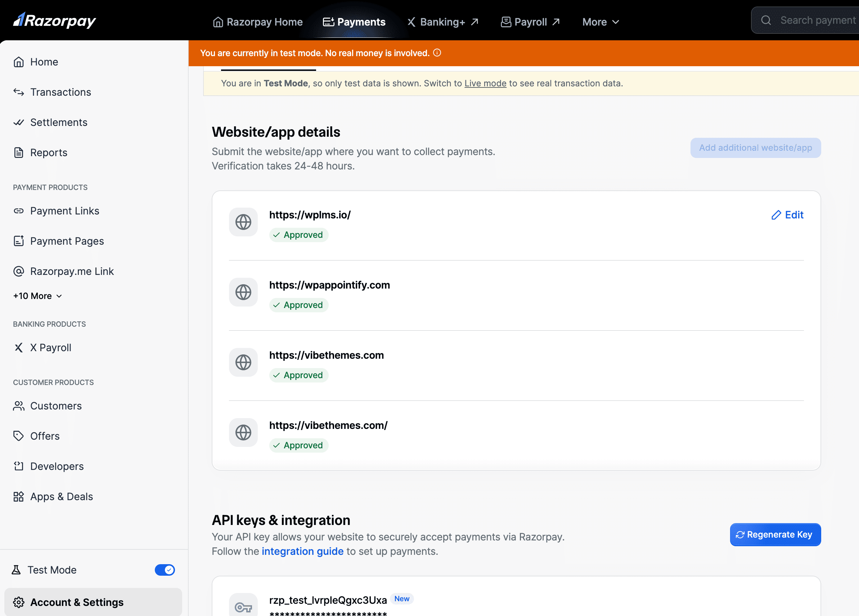The height and width of the screenshot is (616, 859).
Task: Open Payment Pages
Action: [x=94, y=241]
